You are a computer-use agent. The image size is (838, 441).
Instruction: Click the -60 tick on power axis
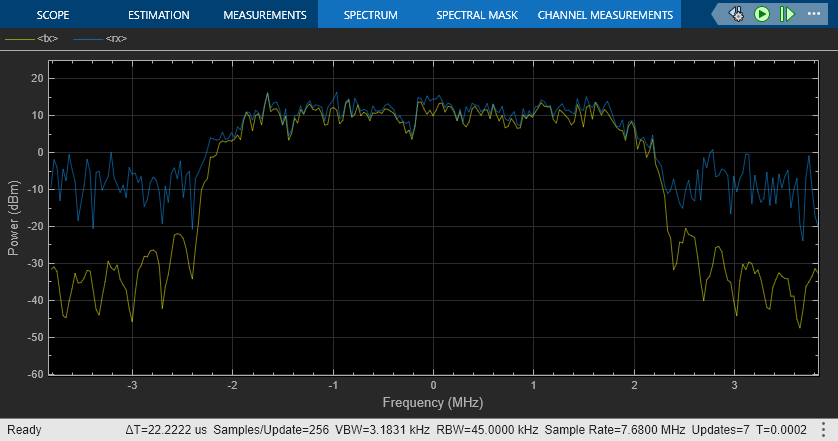[35, 374]
